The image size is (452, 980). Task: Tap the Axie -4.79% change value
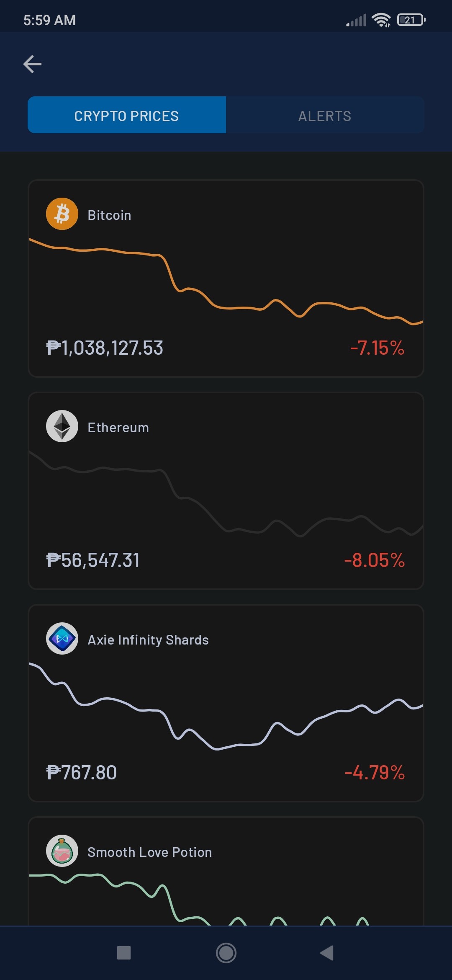click(x=375, y=773)
